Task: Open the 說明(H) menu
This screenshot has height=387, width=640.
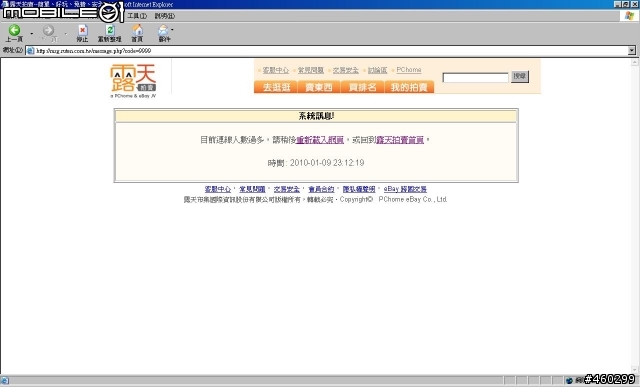Action: [x=164, y=16]
